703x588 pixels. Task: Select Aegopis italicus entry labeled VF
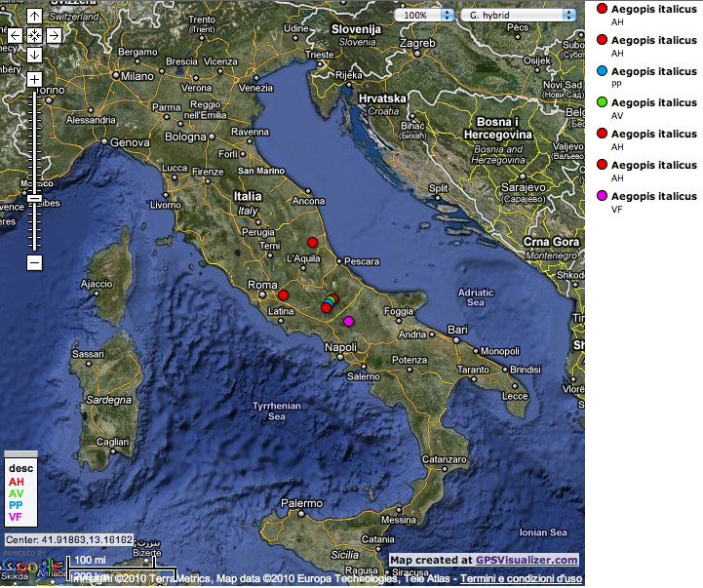click(653, 196)
